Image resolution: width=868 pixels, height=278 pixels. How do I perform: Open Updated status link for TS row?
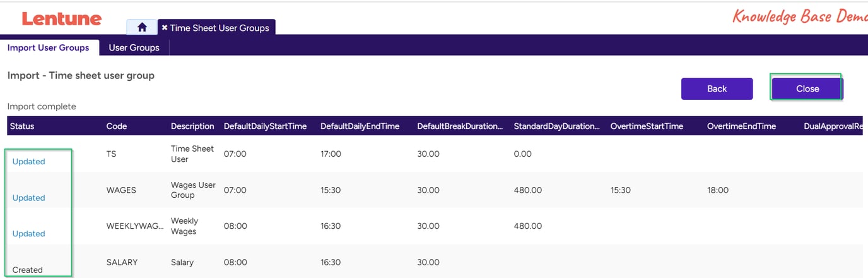coord(28,161)
